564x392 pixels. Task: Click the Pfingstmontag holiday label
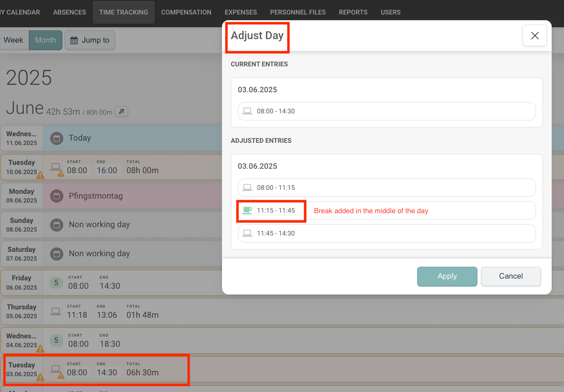point(96,196)
